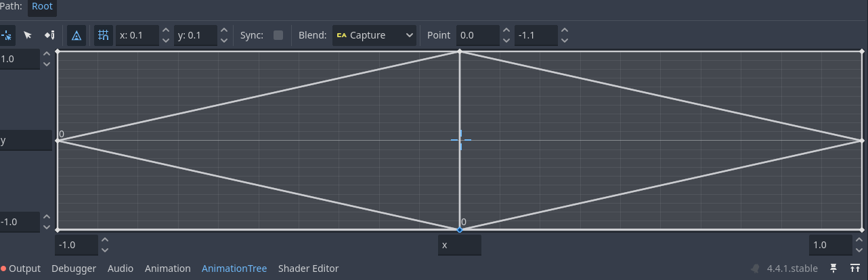The image size is (868, 280).
Task: Activate the create points tool
Action: (49, 35)
